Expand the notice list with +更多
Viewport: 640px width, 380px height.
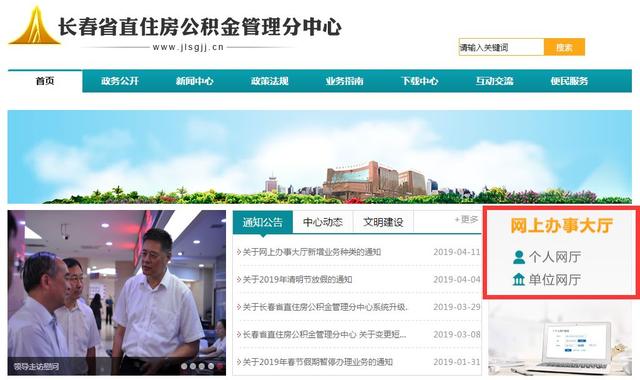point(466,220)
